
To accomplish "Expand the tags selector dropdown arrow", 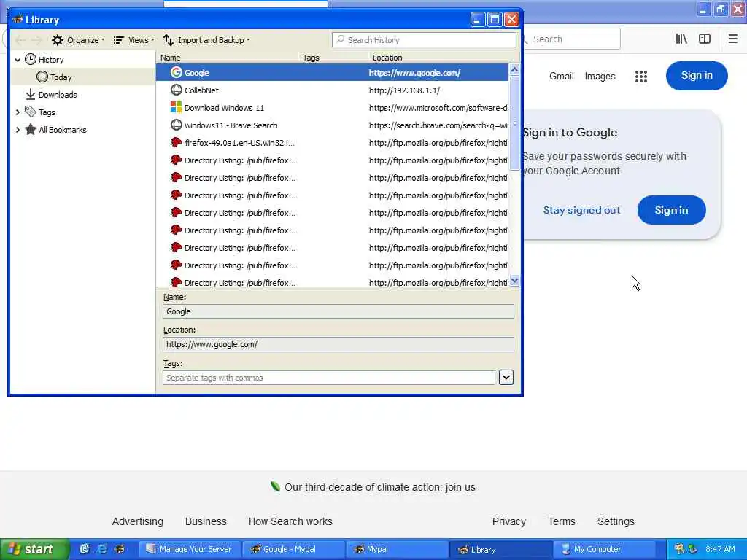I will point(506,378).
